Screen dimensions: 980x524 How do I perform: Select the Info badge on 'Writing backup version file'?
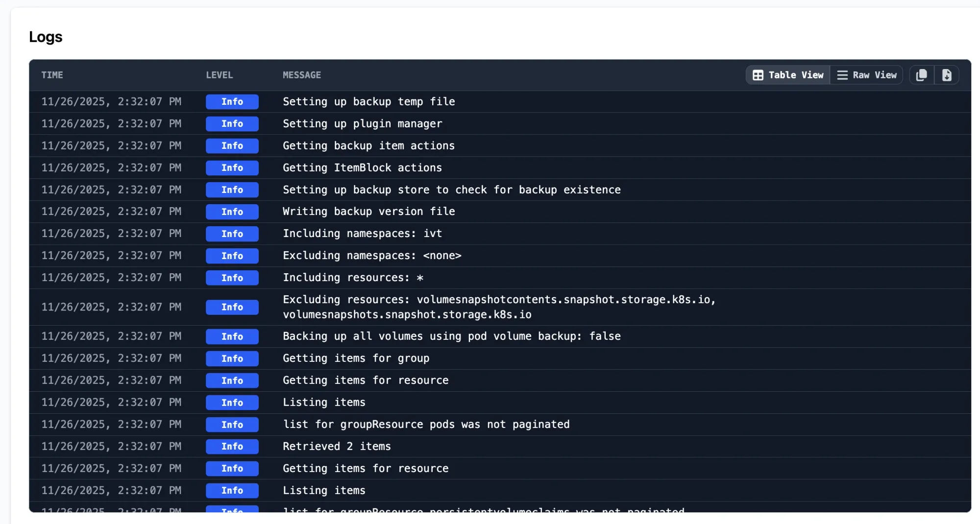(232, 212)
